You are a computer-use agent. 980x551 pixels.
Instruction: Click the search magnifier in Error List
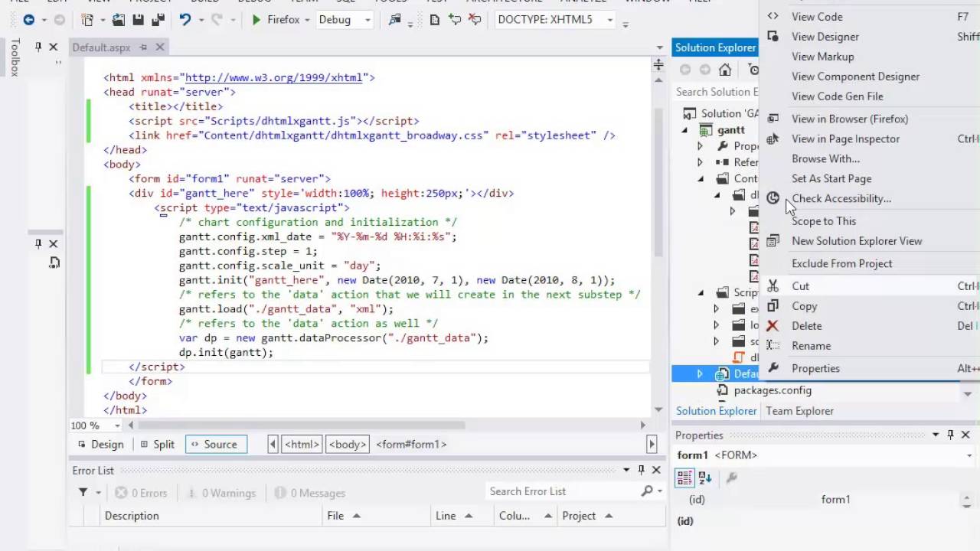click(x=648, y=491)
